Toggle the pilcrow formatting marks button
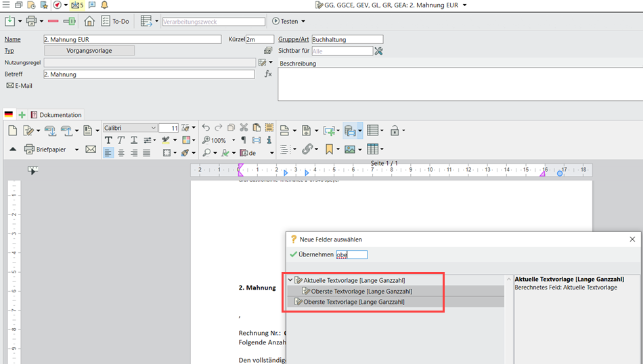This screenshot has width=643, height=364. pos(244,140)
